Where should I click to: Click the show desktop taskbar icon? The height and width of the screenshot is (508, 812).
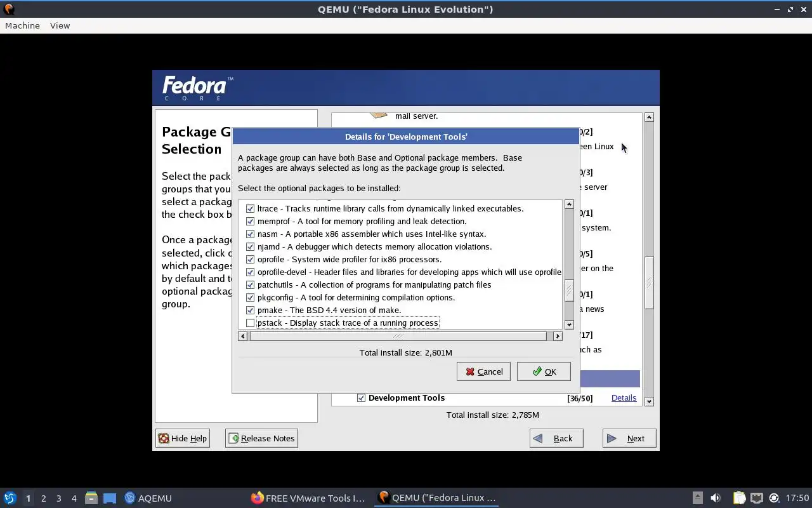(110, 498)
